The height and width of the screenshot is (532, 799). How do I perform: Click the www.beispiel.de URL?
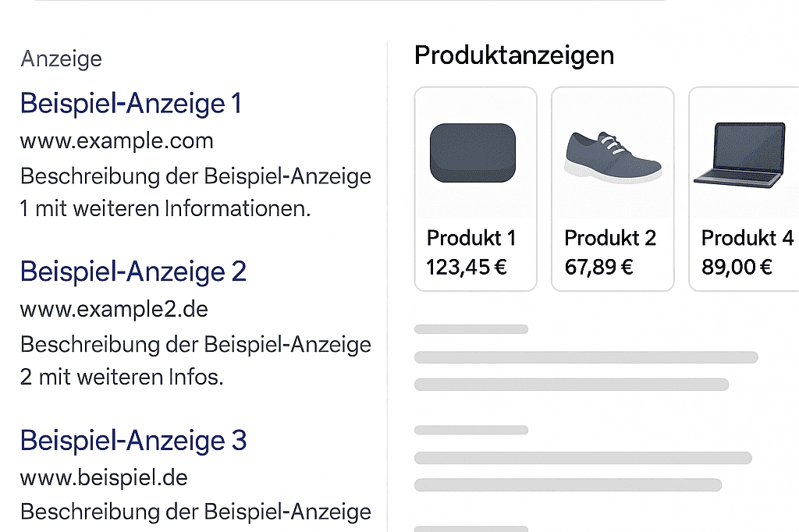tap(104, 477)
